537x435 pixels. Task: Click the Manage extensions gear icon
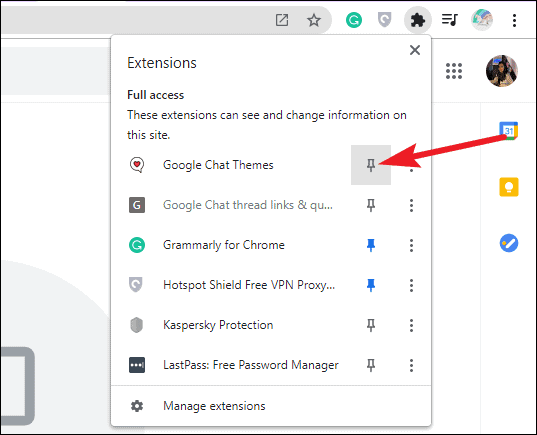[x=137, y=406]
